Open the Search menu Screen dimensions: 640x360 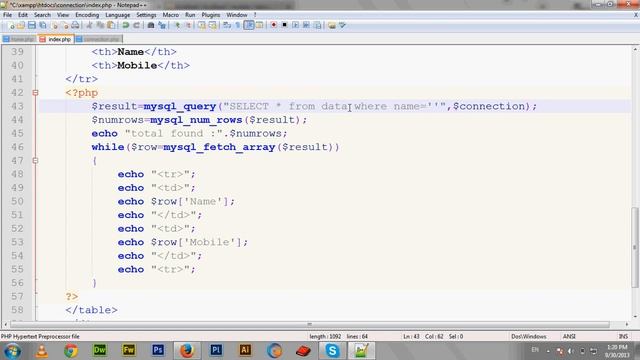pyautogui.click(x=42, y=15)
